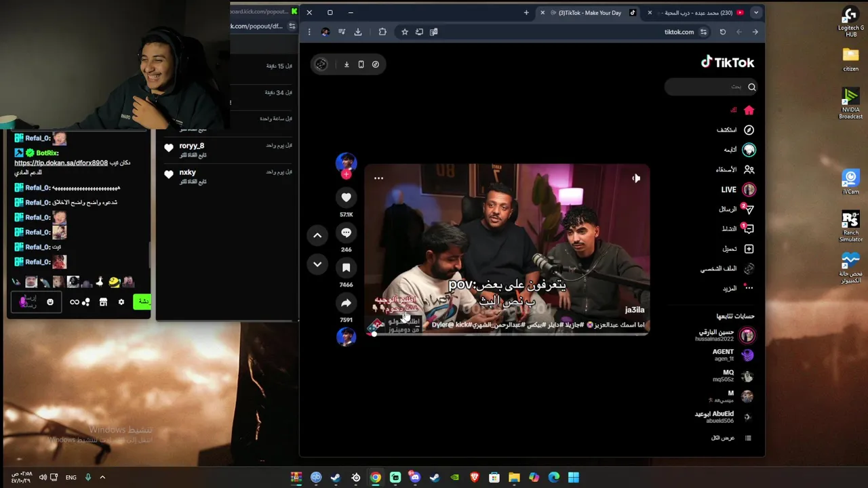Click the Chrome icon on the taskbar

point(376,478)
